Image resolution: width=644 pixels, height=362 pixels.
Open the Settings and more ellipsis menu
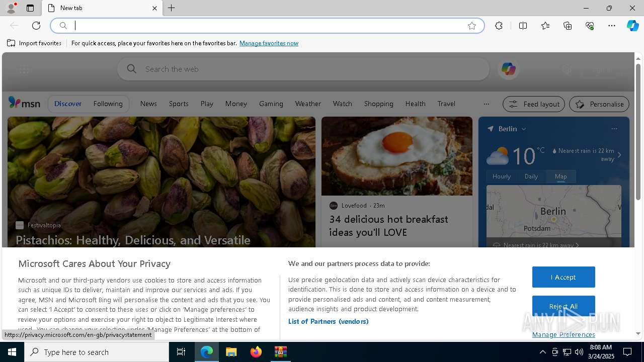point(612,26)
